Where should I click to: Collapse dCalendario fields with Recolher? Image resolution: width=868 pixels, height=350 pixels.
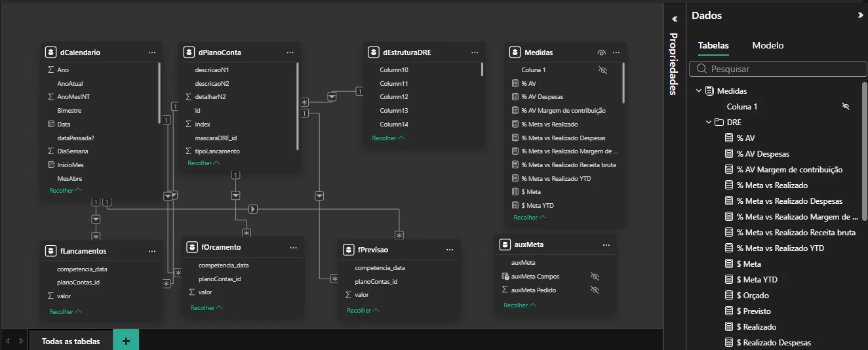coord(66,190)
